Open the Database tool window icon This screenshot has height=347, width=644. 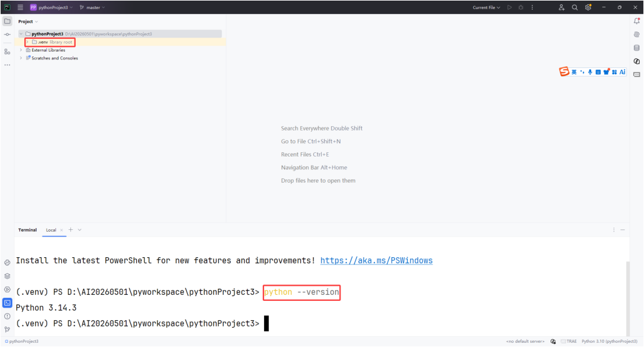(x=637, y=48)
